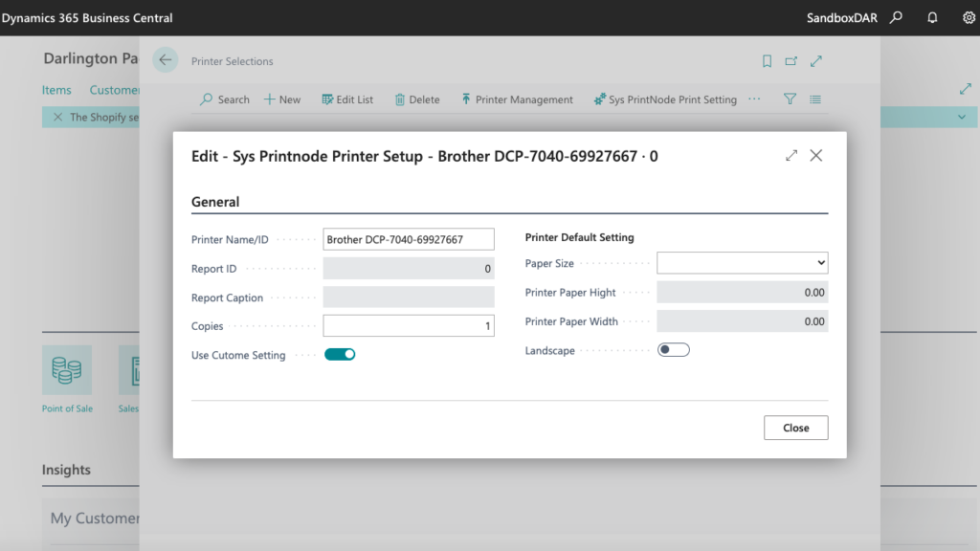Image resolution: width=980 pixels, height=551 pixels.
Task: Click the Insights heading
Action: pos(66,470)
